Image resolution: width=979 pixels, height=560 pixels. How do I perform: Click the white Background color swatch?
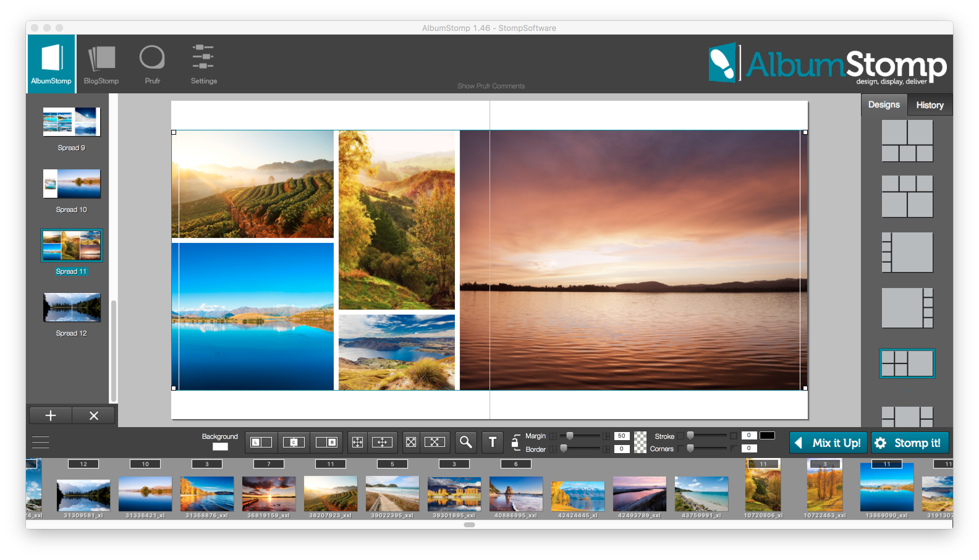tap(220, 446)
